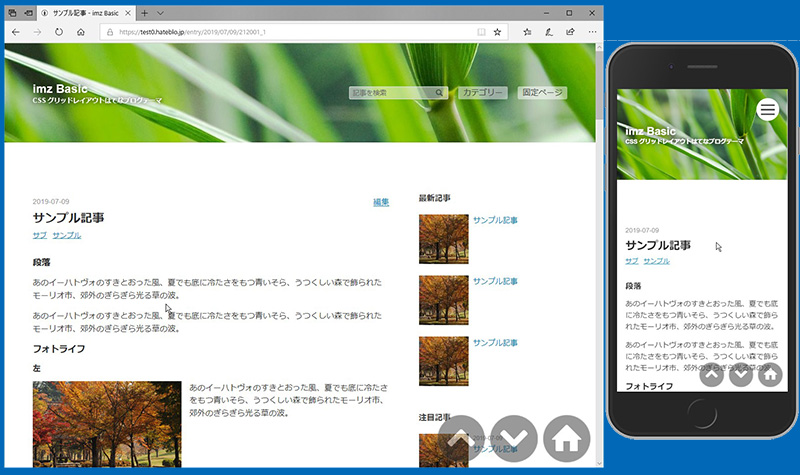Viewport: 800px width, 475px height.
Task: Tap phone preview scroll-up round button
Action: point(712,375)
